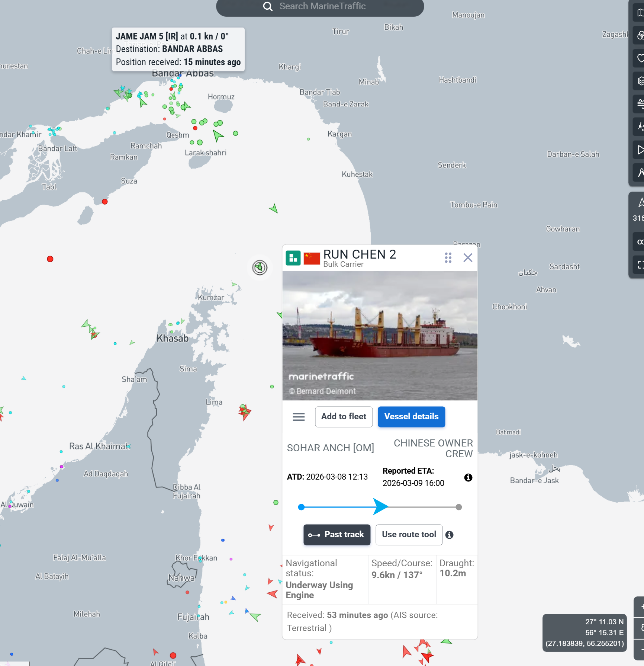This screenshot has height=666, width=644.
Task: Click the CHINESE OWNER CREW destination text
Action: coord(433,448)
